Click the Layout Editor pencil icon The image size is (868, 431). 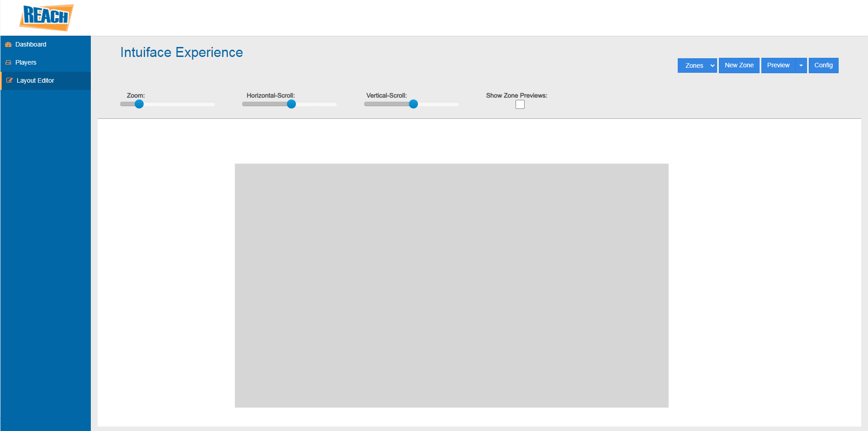coord(9,80)
